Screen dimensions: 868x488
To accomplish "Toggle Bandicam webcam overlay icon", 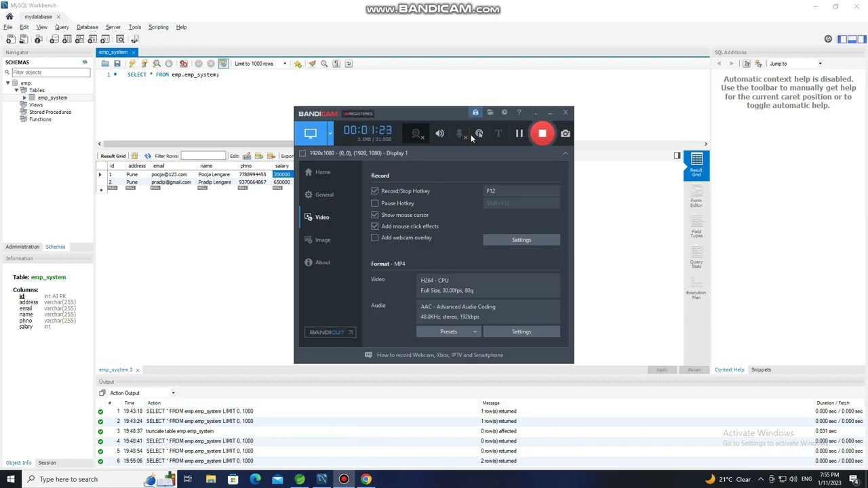I will [x=417, y=134].
